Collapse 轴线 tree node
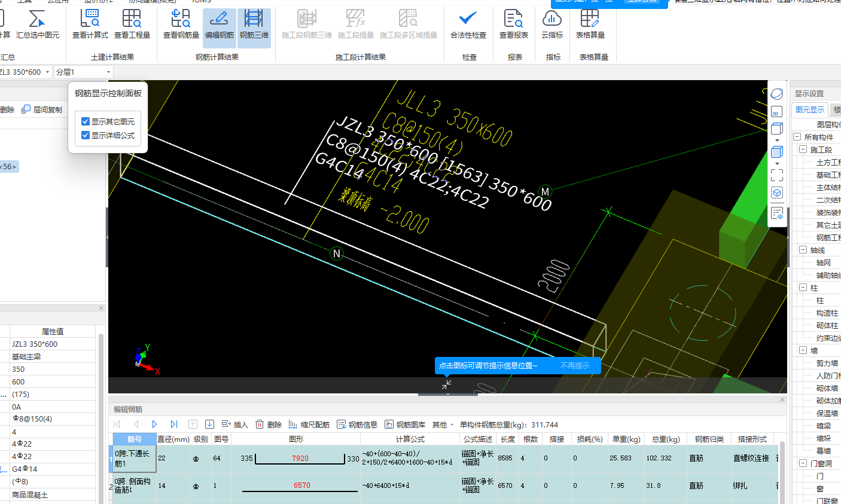Viewport: 841px width, 504px height. [803, 250]
